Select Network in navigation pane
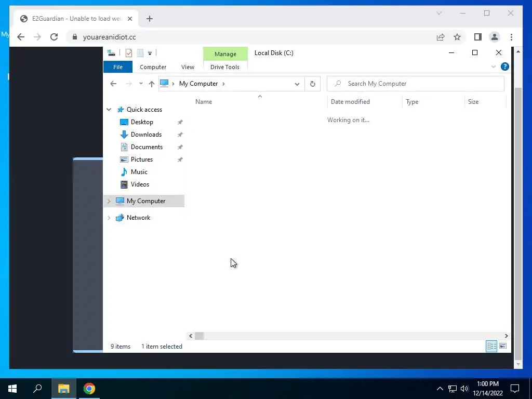This screenshot has width=532, height=399. [x=138, y=218]
